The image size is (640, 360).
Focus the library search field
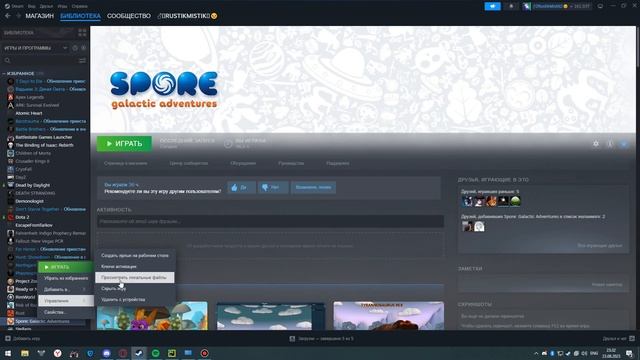pyautogui.click(x=40, y=60)
